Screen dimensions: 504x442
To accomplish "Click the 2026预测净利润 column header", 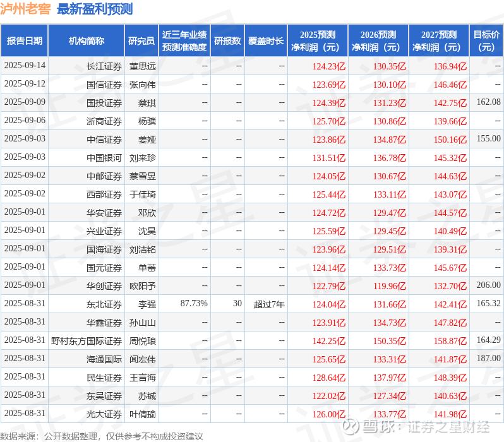I will [378, 41].
